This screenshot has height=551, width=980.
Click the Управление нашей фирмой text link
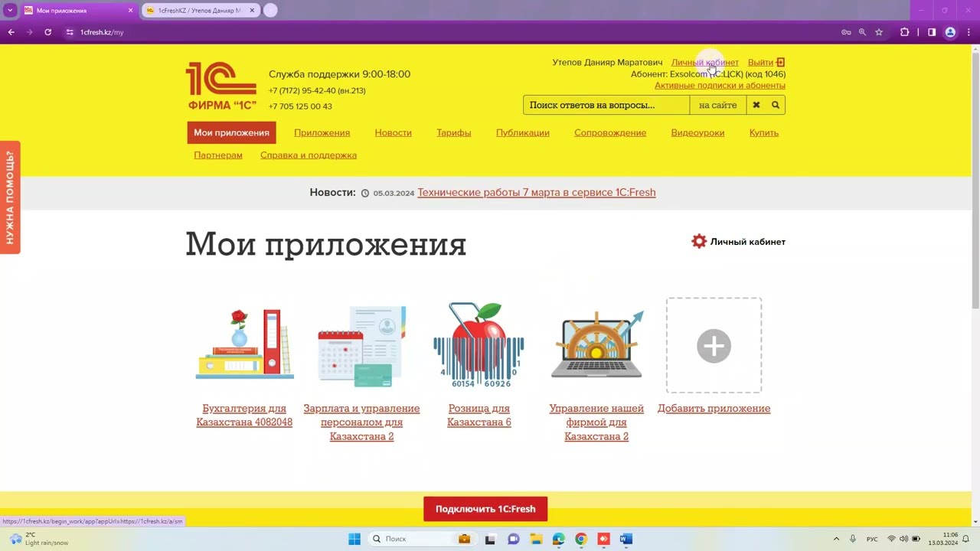tap(596, 422)
